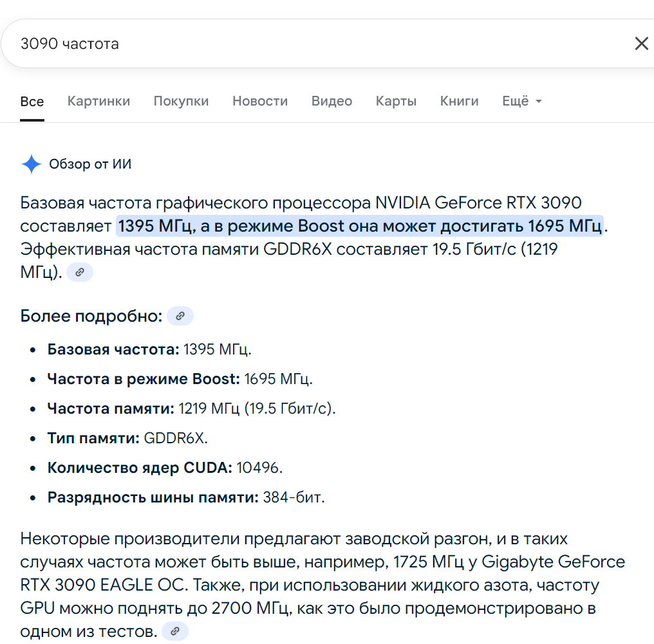Screen dimensions: 654x644
Task: Open the "Карты" tab
Action: coord(396,101)
